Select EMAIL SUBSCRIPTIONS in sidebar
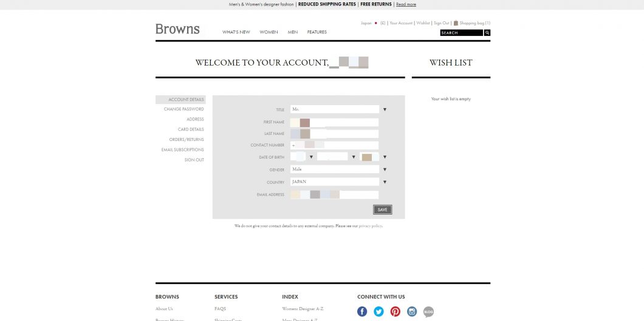The image size is (644, 321). (x=182, y=150)
